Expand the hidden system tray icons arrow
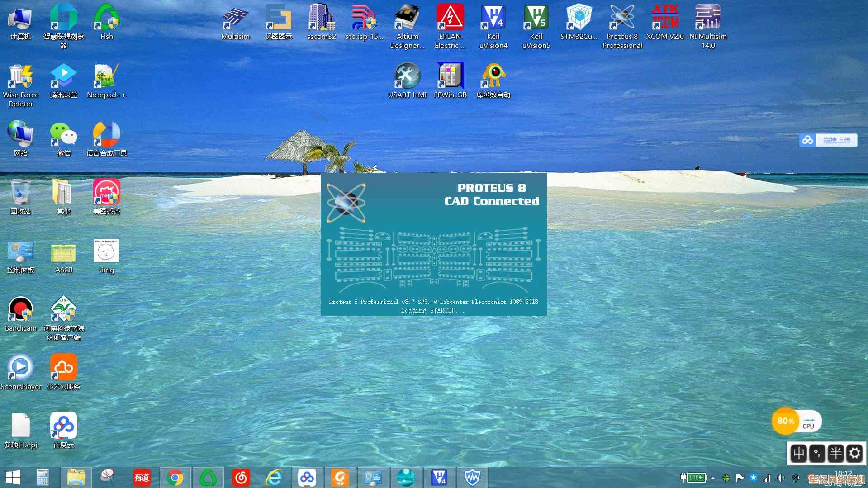 tap(713, 478)
